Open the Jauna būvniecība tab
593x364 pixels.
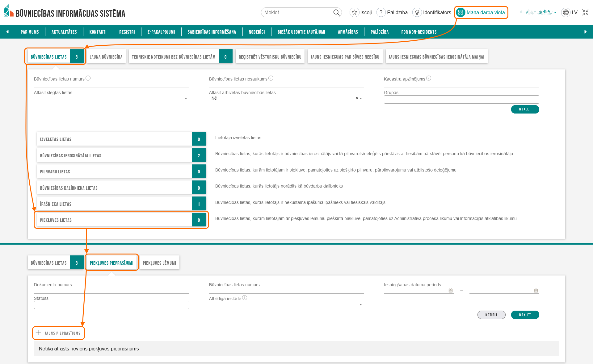(x=106, y=57)
